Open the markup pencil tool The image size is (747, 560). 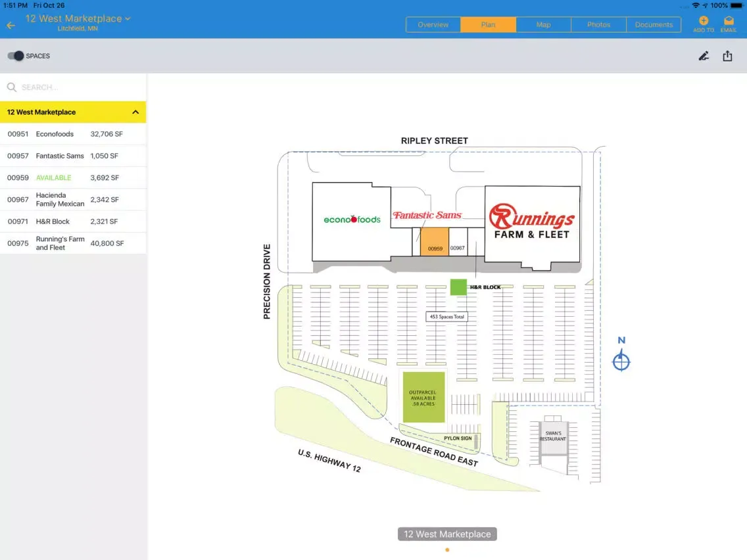[704, 56]
